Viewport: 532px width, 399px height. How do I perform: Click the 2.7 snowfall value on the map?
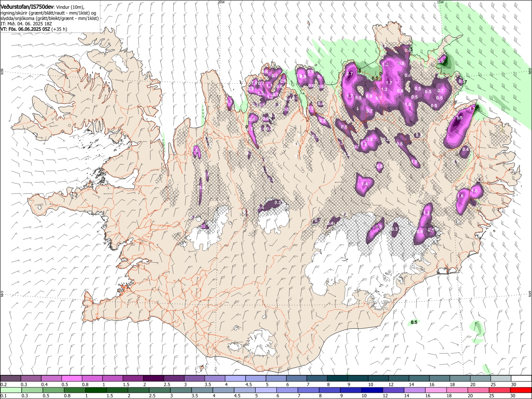point(349,74)
